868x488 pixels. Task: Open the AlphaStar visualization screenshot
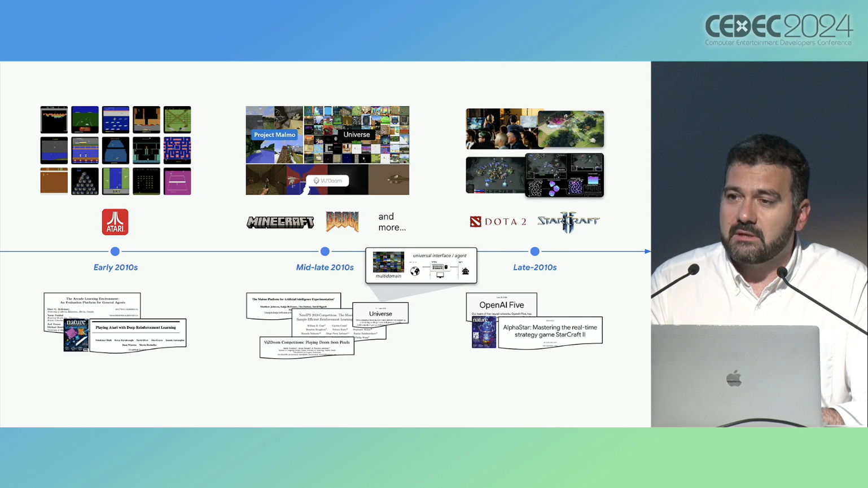(564, 175)
